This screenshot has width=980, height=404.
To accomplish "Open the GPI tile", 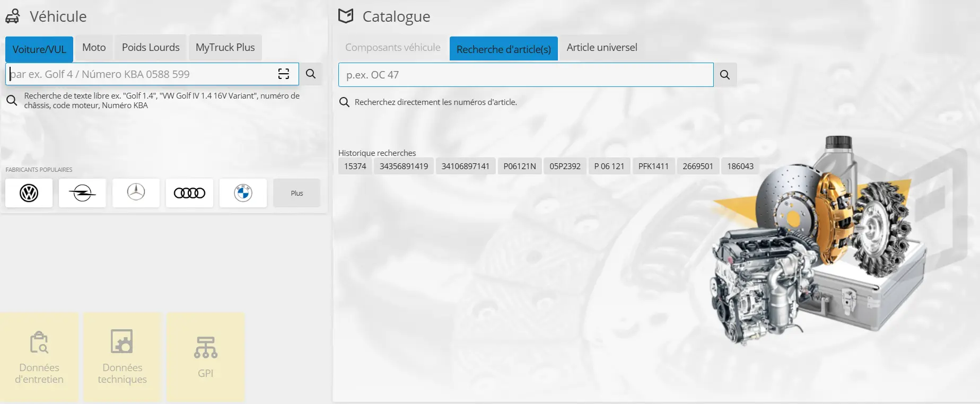I will 206,357.
